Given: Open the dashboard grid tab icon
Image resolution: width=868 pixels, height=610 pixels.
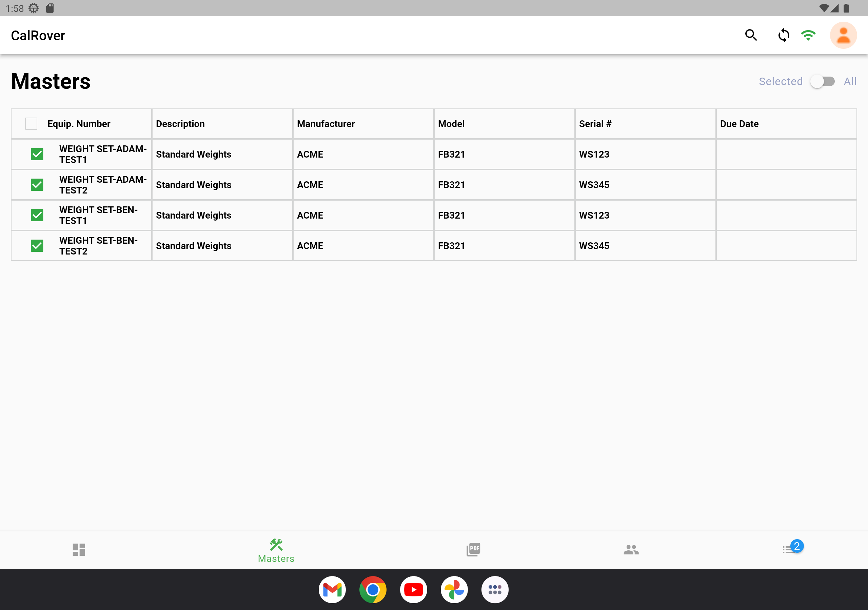Looking at the screenshot, I should click(79, 550).
